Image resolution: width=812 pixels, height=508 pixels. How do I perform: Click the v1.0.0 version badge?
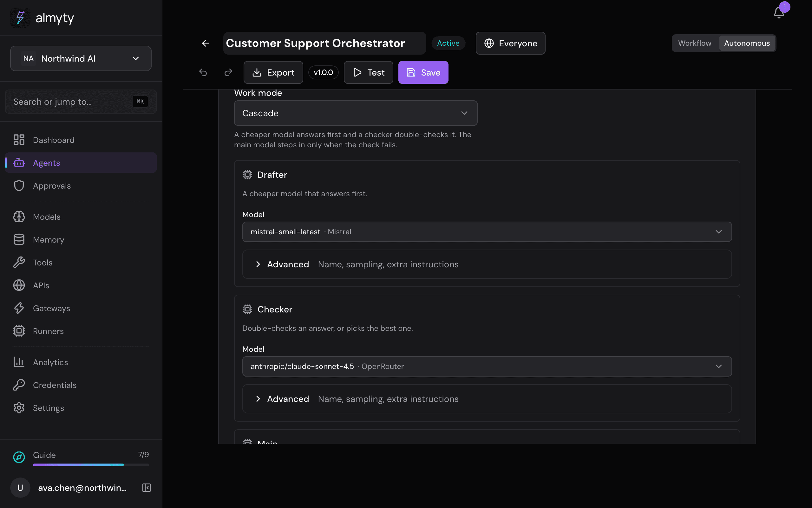(323, 72)
